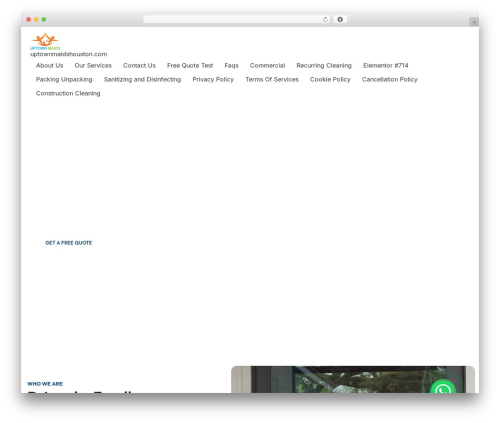View the Privacy Policy
500x423 pixels.
[x=213, y=80]
